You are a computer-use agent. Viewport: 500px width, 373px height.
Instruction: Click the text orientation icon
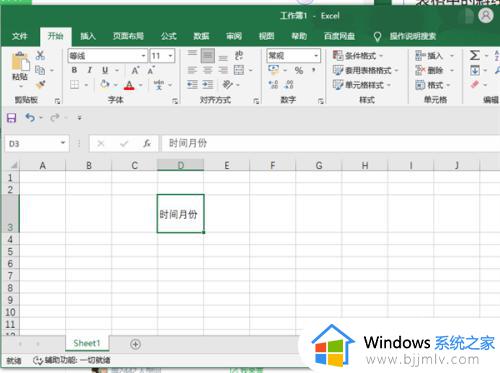[x=228, y=85]
